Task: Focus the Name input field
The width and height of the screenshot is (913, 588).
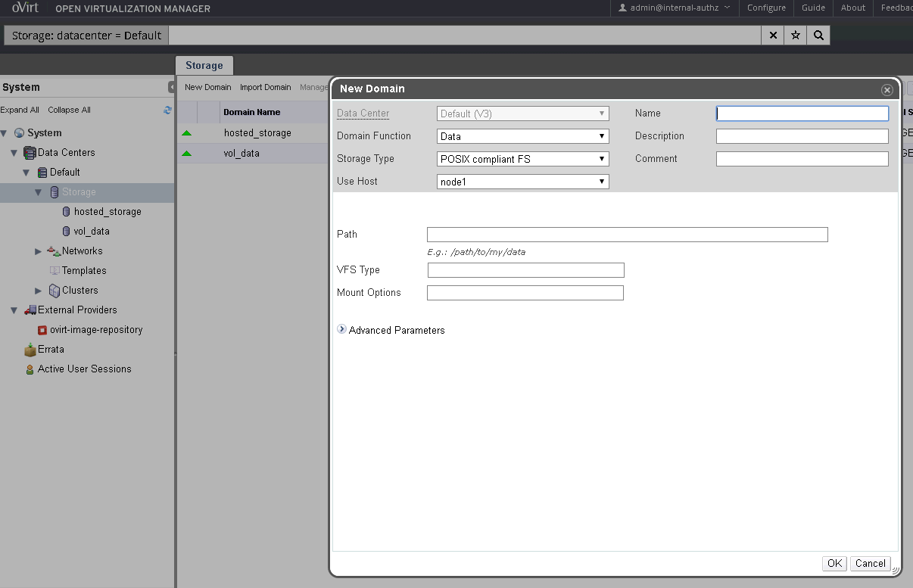Action: tap(802, 114)
